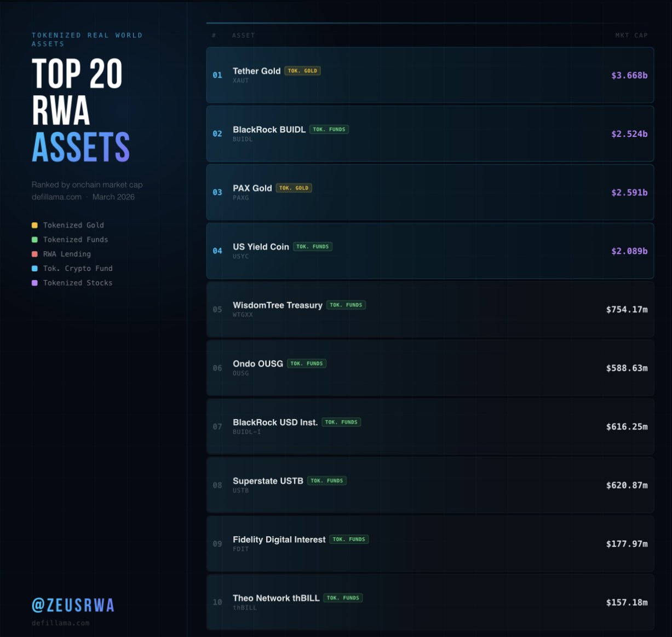Click the @ZEUSRWA handle
672x637 pixels.
(73, 605)
